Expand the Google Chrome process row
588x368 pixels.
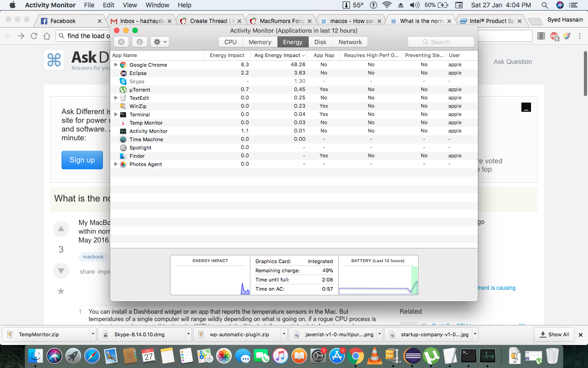[116, 65]
